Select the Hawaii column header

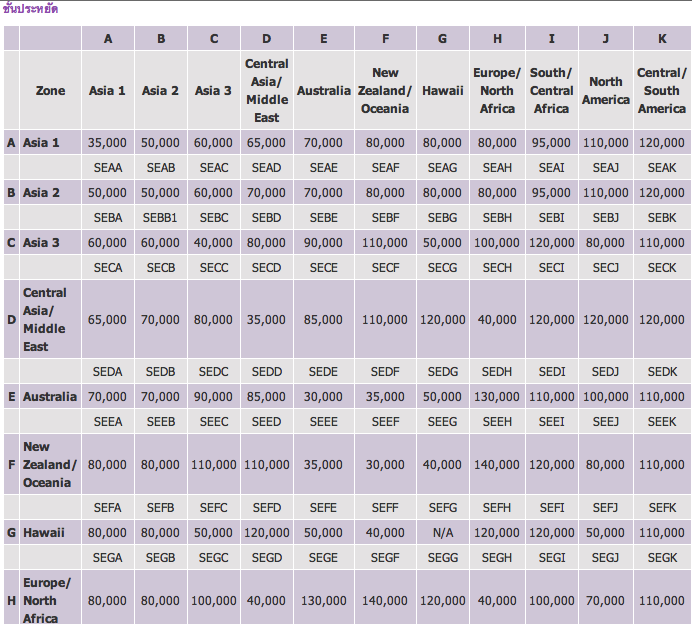point(442,91)
